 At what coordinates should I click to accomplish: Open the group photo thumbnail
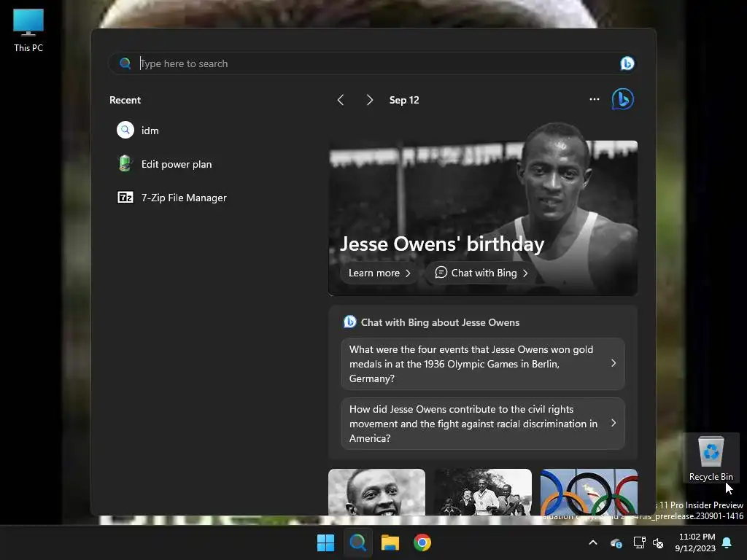pyautogui.click(x=483, y=492)
